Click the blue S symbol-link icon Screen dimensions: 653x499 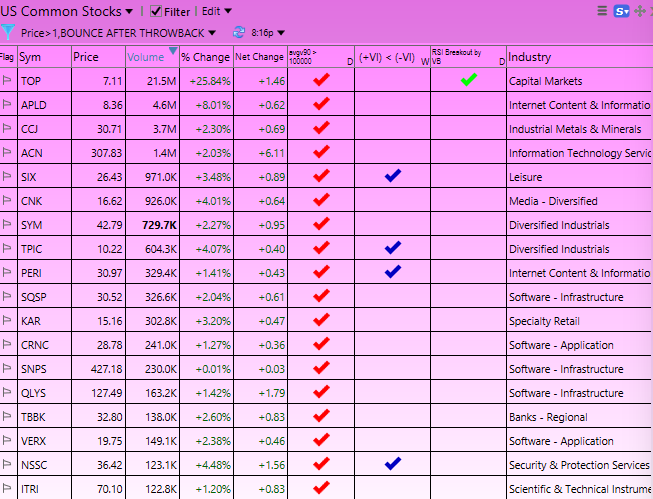[x=621, y=11]
